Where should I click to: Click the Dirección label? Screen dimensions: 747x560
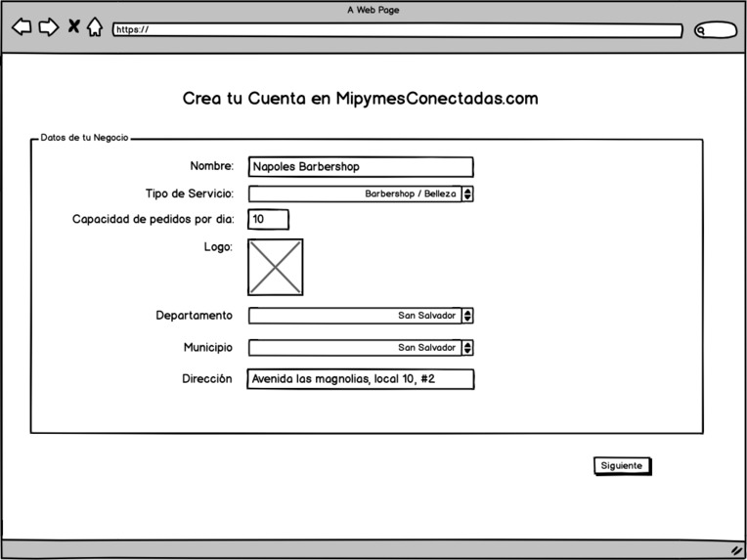click(x=207, y=379)
